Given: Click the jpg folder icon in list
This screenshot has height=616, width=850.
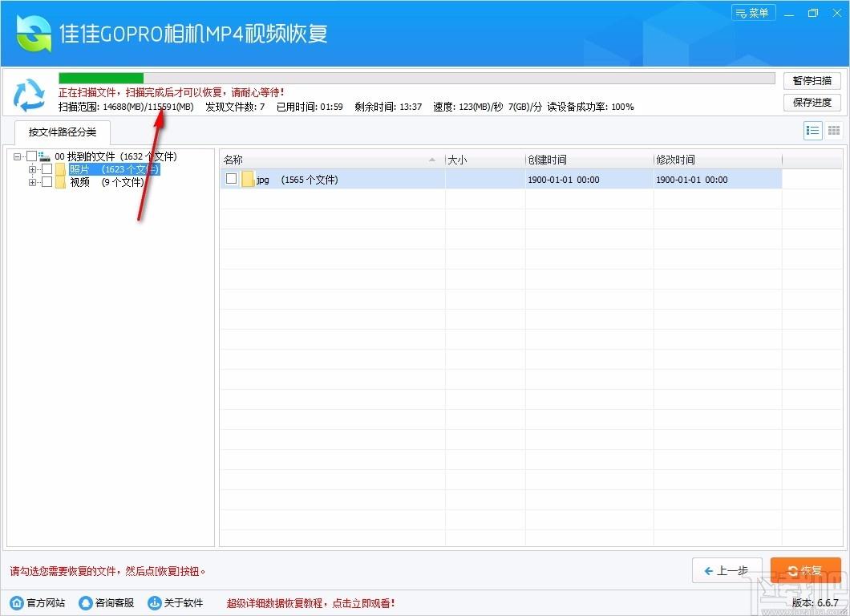Looking at the screenshot, I should (x=248, y=179).
